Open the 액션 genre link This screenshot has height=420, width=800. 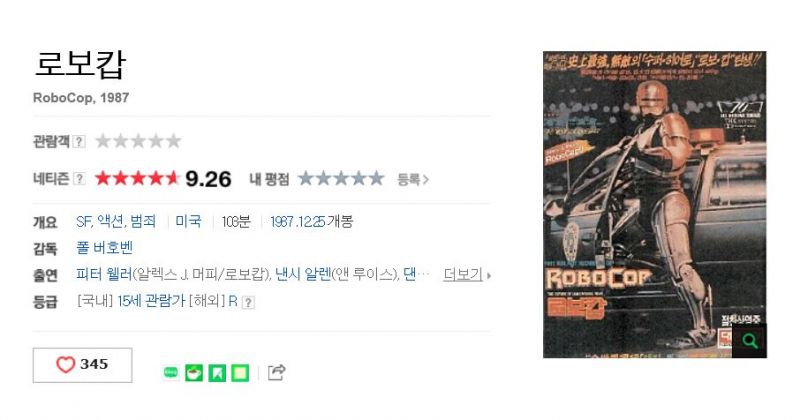click(x=111, y=221)
